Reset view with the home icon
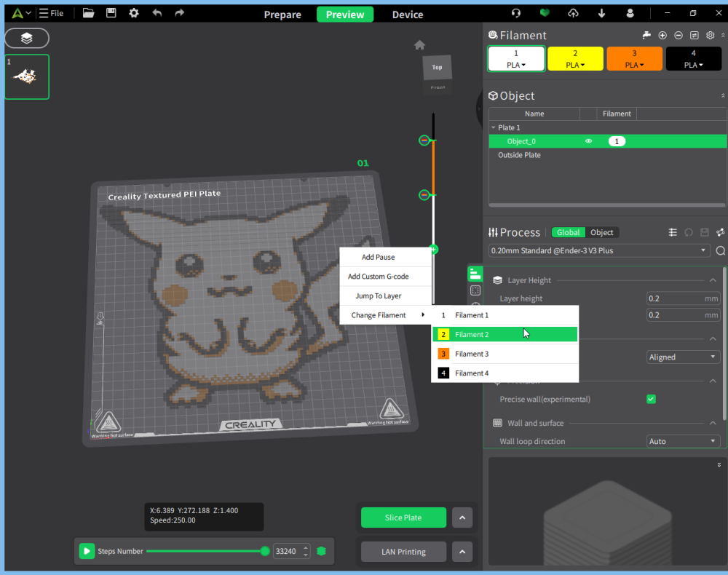Screen dimensions: 728x575 [420, 45]
